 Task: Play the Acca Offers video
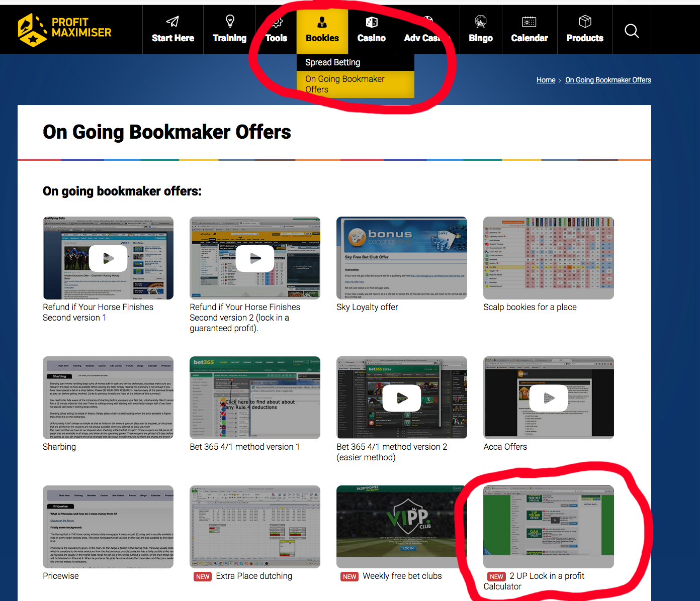[x=548, y=397]
